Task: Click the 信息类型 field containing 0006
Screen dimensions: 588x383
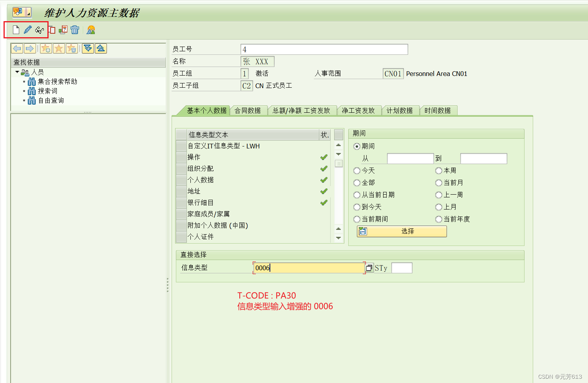Action: pyautogui.click(x=309, y=268)
